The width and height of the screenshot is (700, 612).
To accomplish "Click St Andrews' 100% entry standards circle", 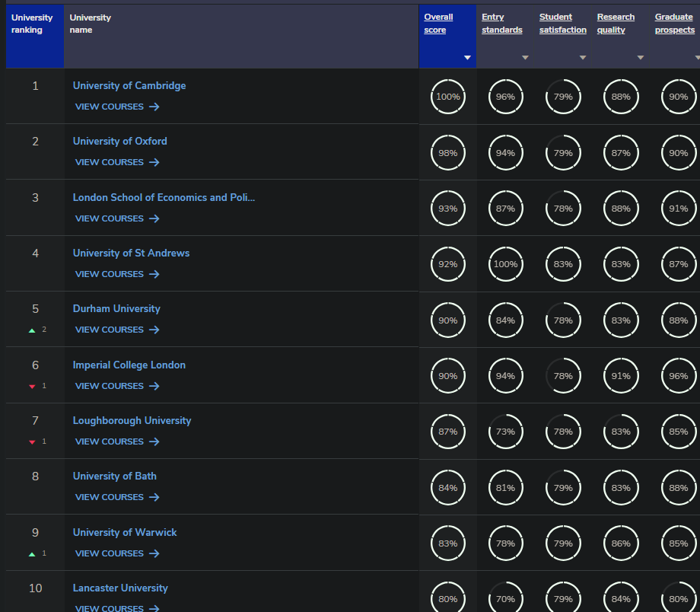I will 505,264.
